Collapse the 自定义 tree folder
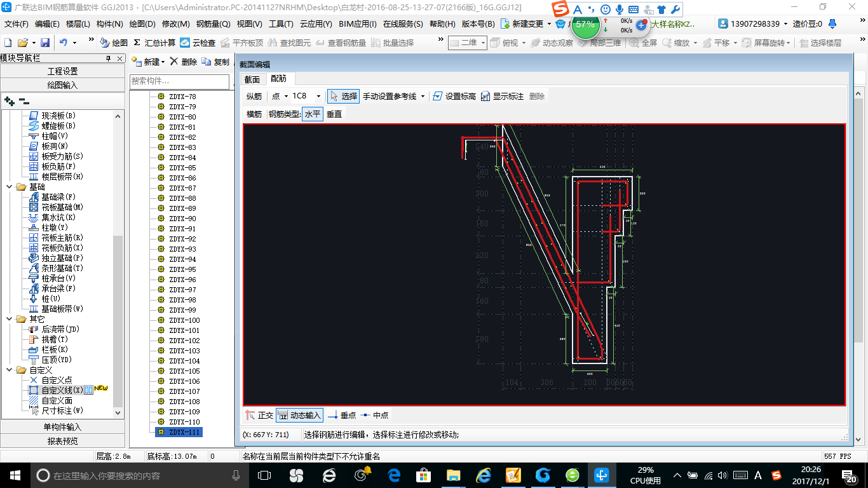The height and width of the screenshot is (488, 868). pos(10,370)
